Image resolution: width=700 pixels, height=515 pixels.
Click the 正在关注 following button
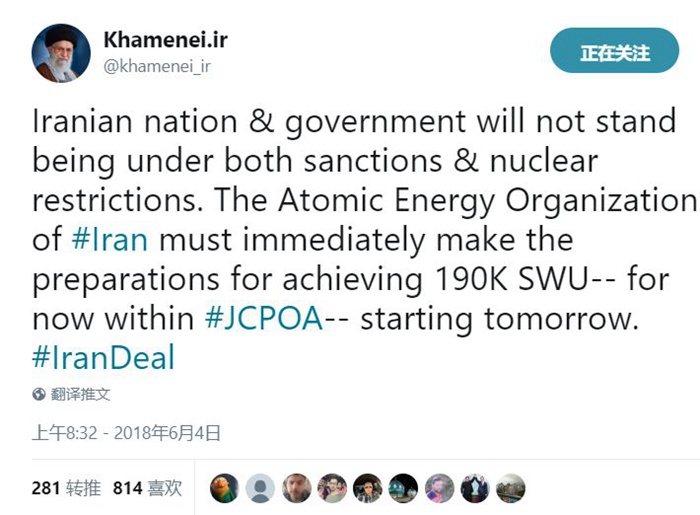[x=614, y=52]
